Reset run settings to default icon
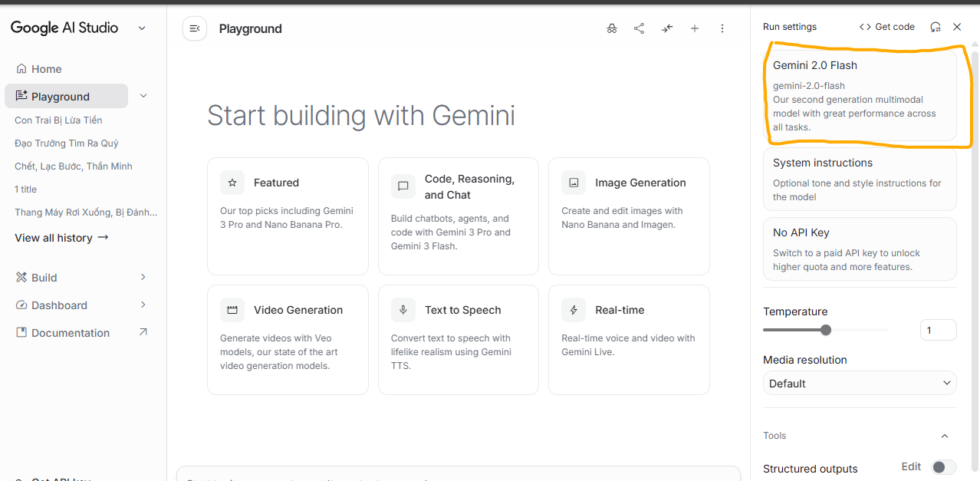 point(935,27)
